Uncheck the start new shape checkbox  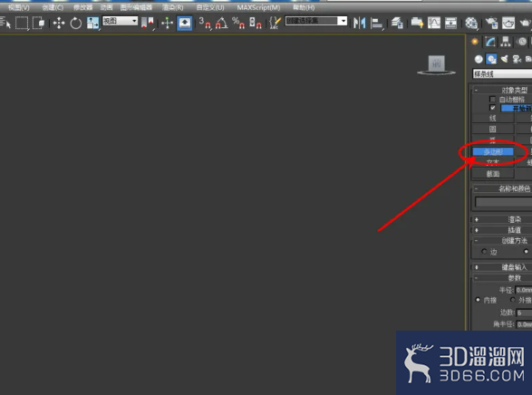coord(492,108)
